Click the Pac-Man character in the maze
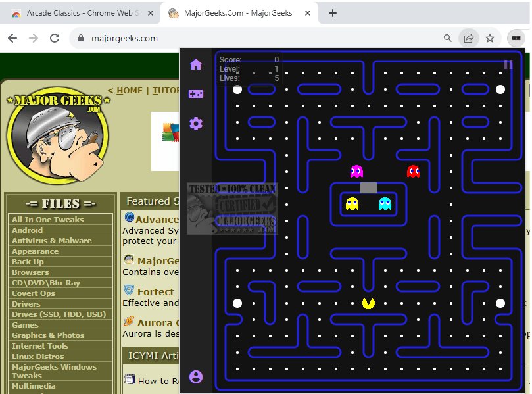 point(368,303)
